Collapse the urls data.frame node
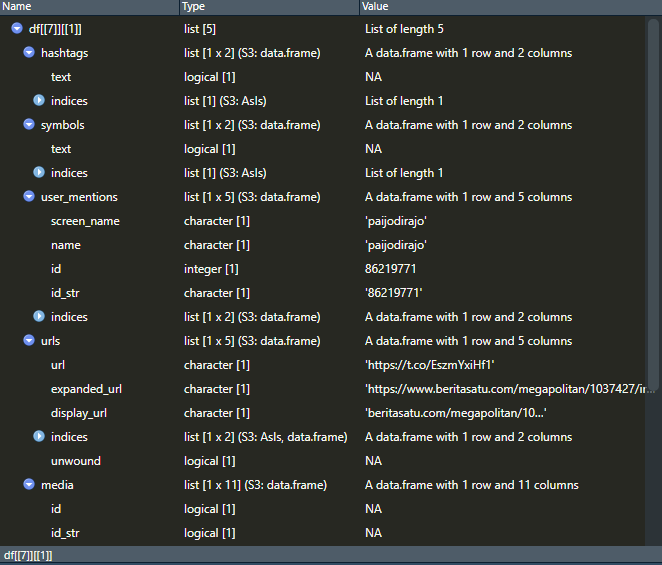 click(29, 340)
